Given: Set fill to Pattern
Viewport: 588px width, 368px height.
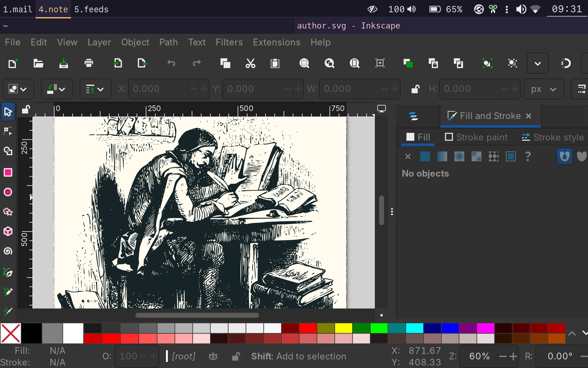Looking at the screenshot, I should point(493,157).
